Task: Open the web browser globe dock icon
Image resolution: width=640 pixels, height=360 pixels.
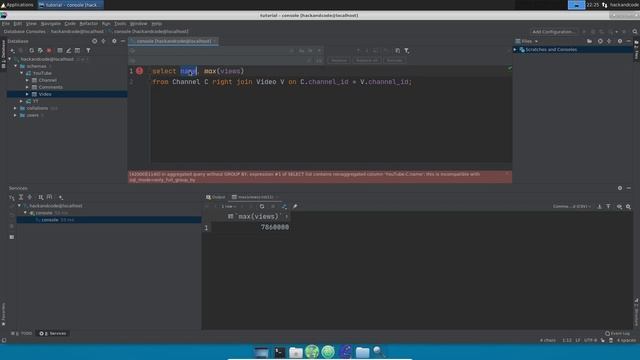Action: coord(312,352)
